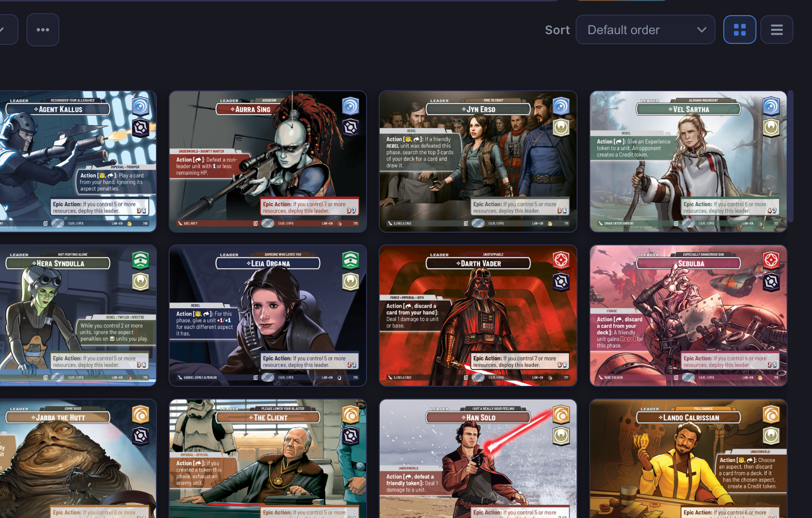Viewport: 812px width, 518px height.
Task: Click the Sort dropdown chevron arrow
Action: pyautogui.click(x=701, y=30)
